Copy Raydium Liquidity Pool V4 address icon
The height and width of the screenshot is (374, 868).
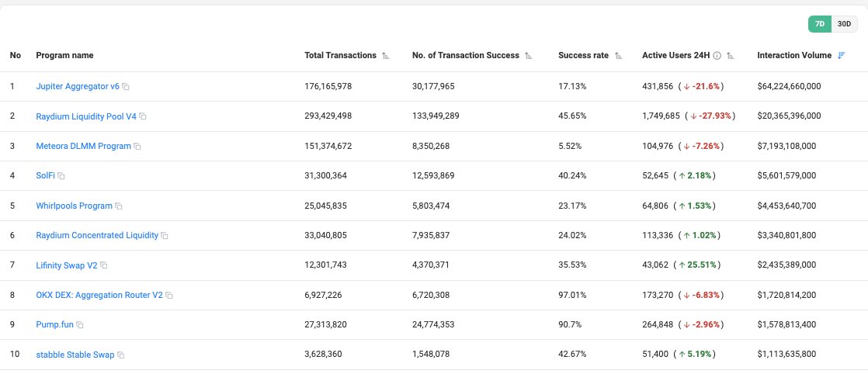point(143,116)
